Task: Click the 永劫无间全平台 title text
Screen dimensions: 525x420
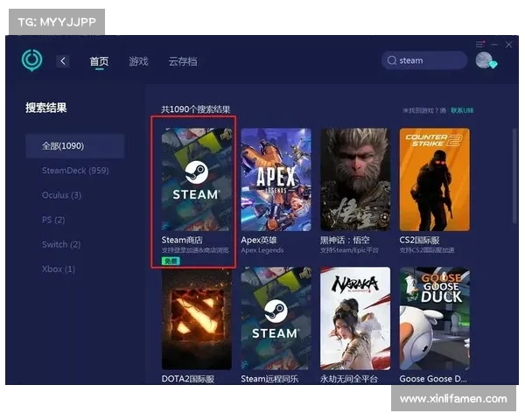Action: pyautogui.click(x=349, y=379)
